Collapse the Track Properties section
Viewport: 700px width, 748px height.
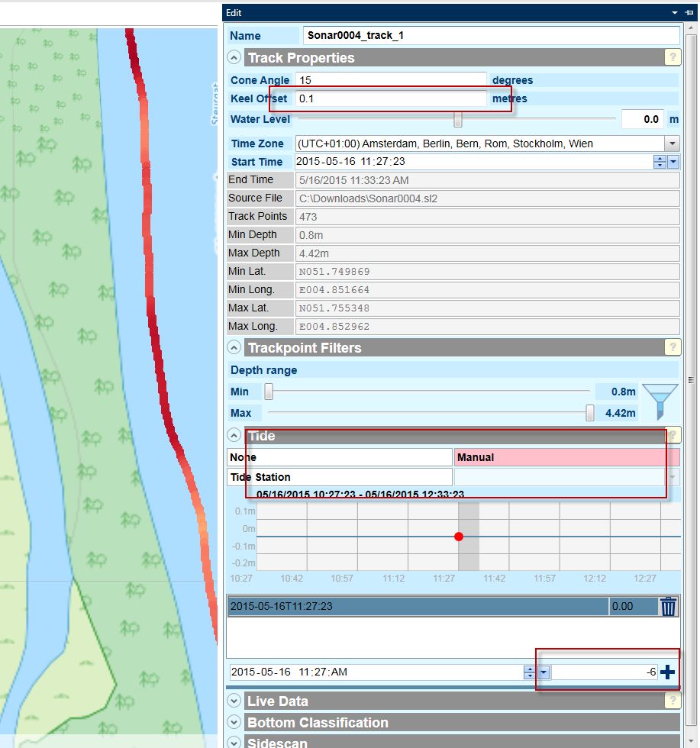coord(234,58)
